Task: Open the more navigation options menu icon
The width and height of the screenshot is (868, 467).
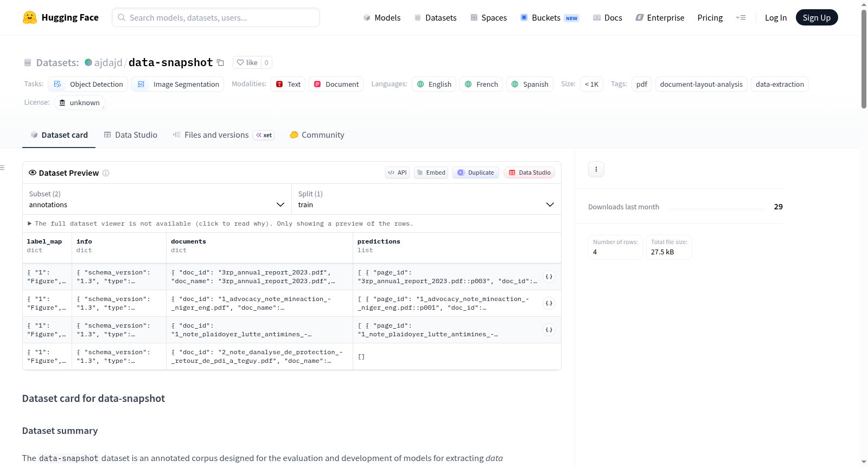Action: pyautogui.click(x=741, y=17)
